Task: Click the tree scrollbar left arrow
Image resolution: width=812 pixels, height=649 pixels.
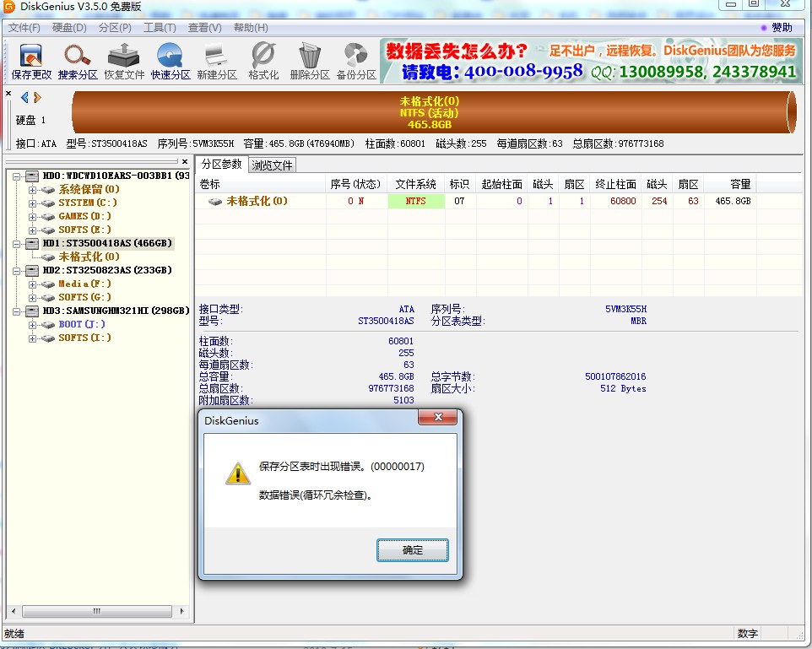Action: pos(13,611)
